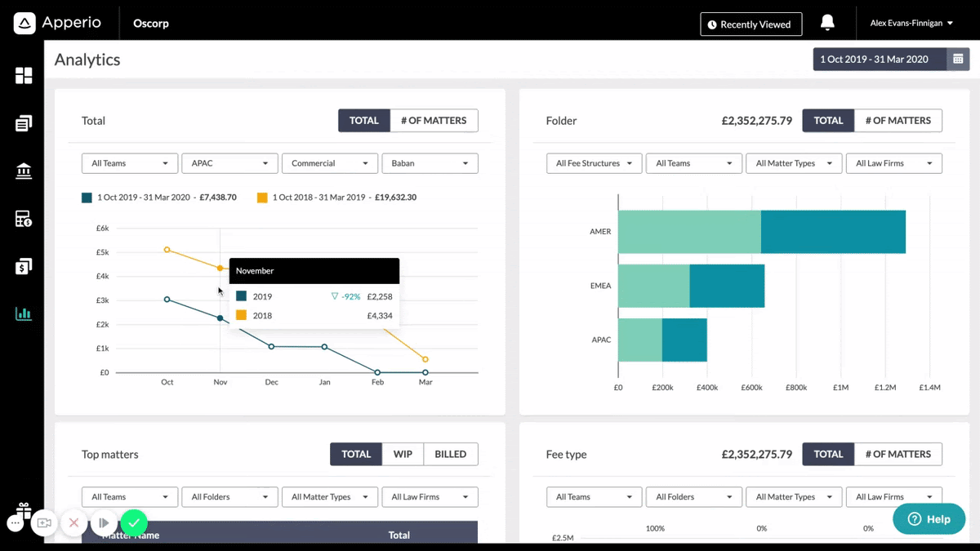Click the Analytics page heading

pos(87,60)
